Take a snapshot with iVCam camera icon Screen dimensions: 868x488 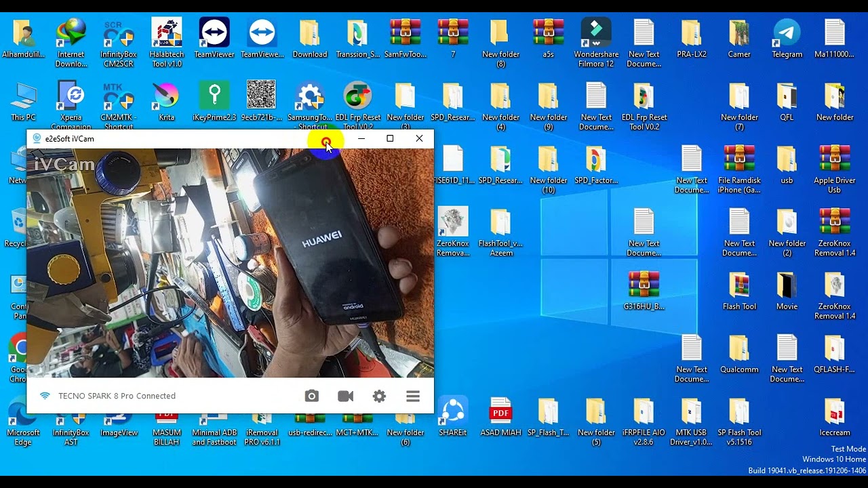tap(311, 396)
